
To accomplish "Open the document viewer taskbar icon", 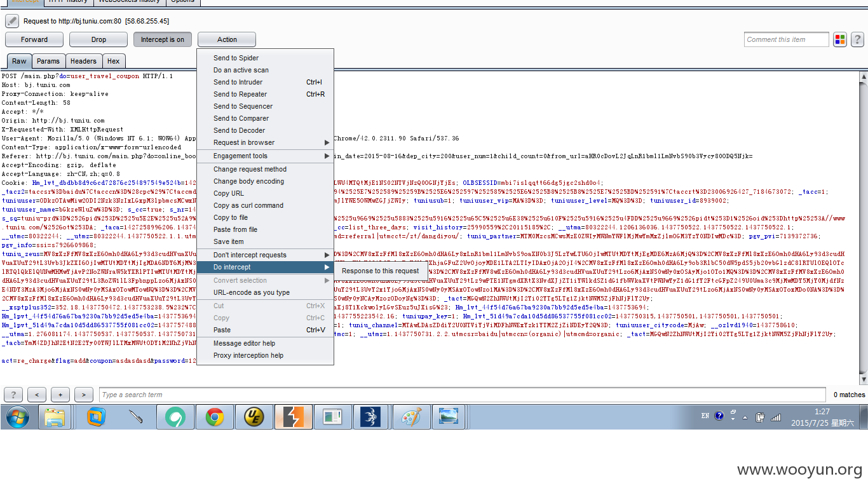I will (332, 417).
